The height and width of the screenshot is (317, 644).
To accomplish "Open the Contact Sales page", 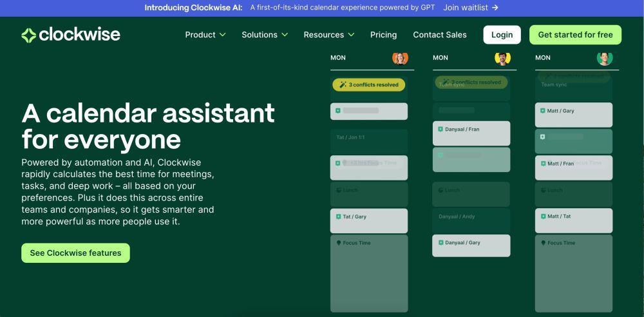I will 439,35.
